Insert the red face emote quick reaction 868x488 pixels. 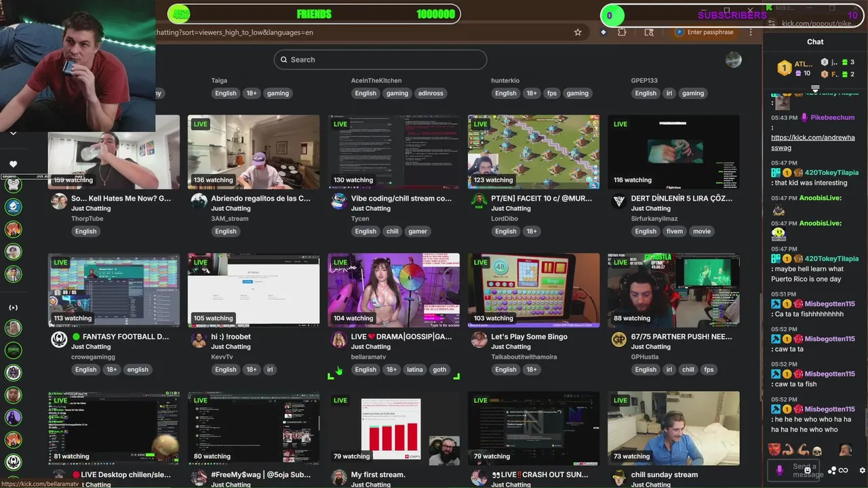(774, 449)
